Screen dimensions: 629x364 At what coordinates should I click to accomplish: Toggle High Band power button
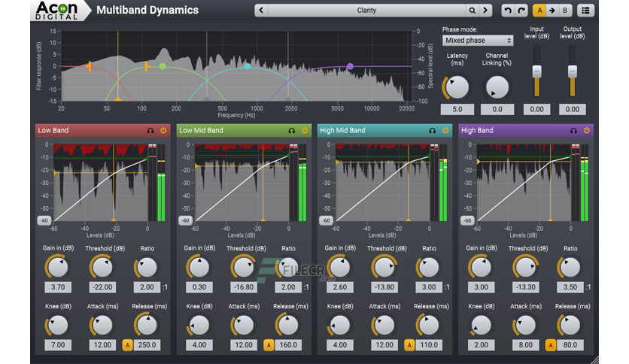(x=586, y=130)
